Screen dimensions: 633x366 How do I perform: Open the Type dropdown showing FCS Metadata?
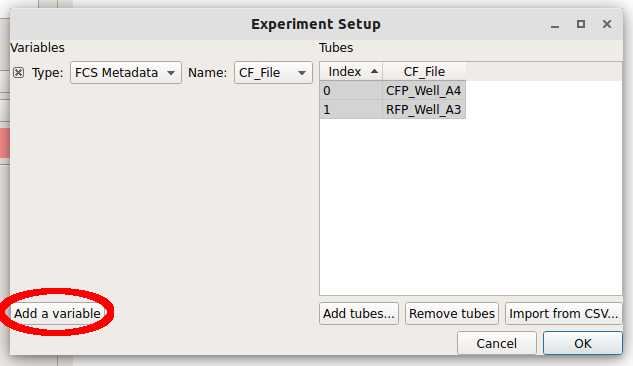point(126,73)
